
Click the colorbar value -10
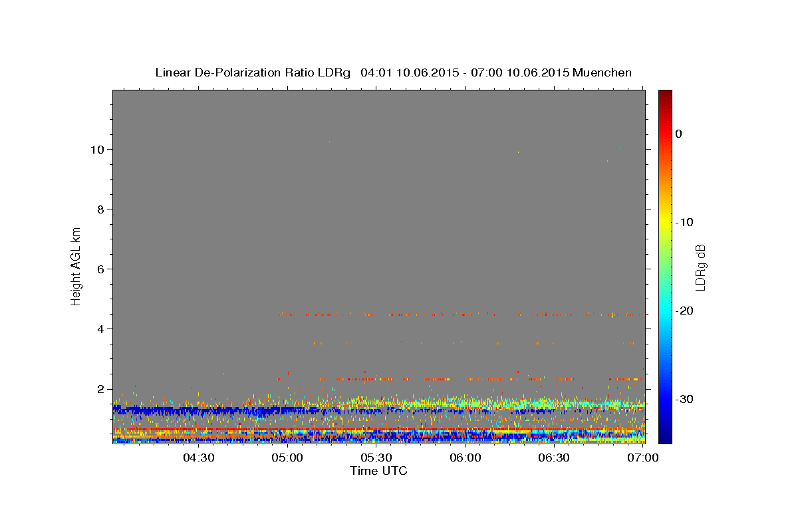click(x=685, y=222)
